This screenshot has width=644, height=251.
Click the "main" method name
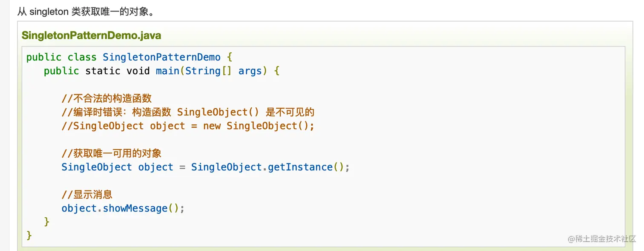click(167, 71)
